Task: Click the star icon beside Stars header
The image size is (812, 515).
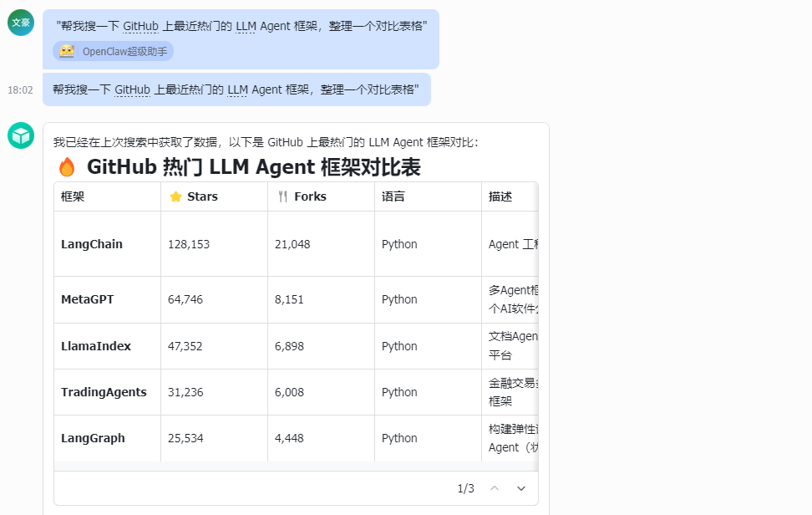Action: [175, 196]
